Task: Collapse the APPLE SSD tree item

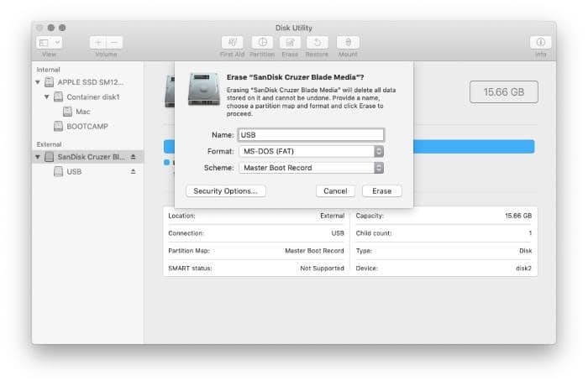Action: click(38, 82)
